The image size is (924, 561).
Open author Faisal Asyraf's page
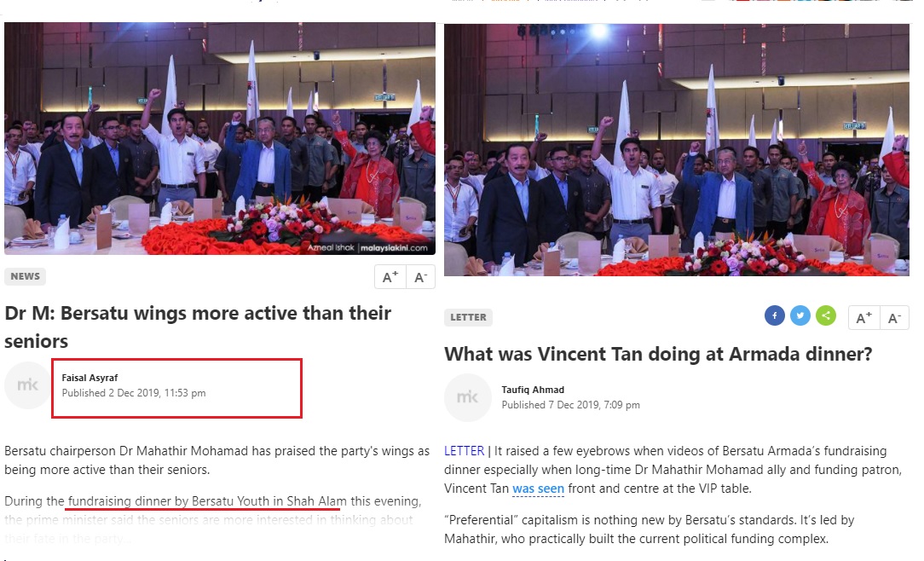(90, 378)
